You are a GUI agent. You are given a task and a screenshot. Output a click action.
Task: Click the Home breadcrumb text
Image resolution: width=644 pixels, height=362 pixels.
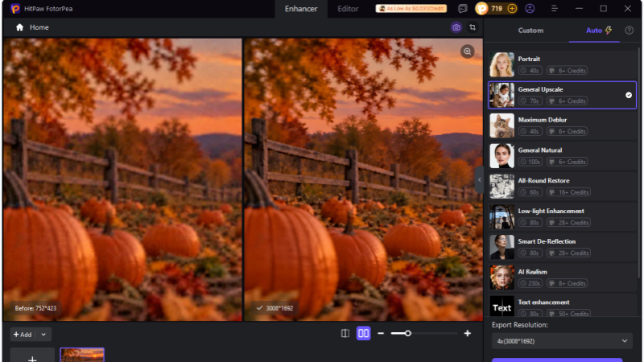[x=39, y=27]
